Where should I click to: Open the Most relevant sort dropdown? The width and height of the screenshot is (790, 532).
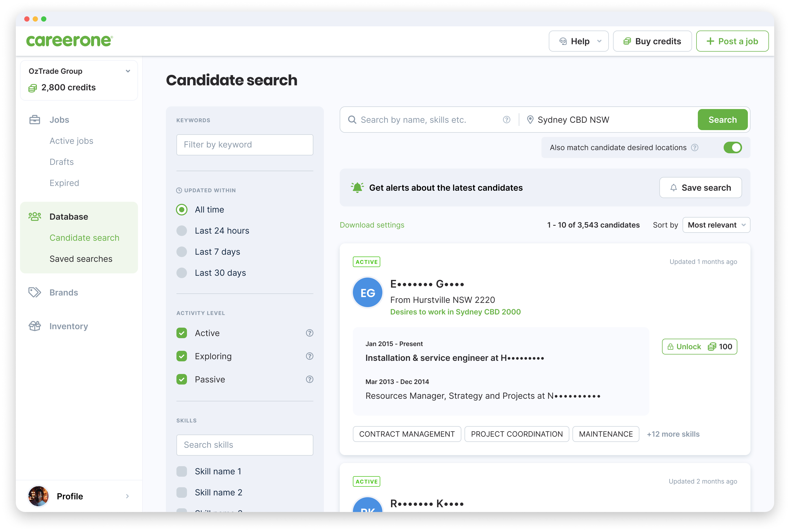(716, 225)
